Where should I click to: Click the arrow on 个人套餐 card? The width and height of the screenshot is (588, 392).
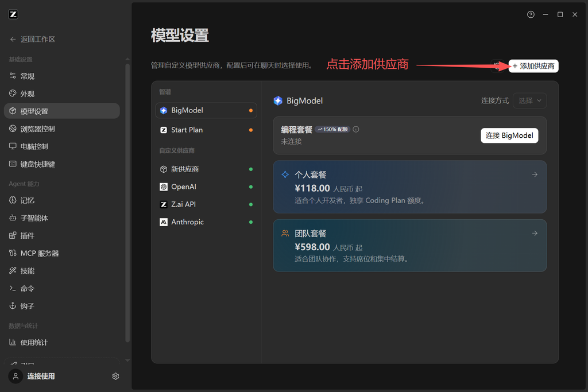pos(535,174)
